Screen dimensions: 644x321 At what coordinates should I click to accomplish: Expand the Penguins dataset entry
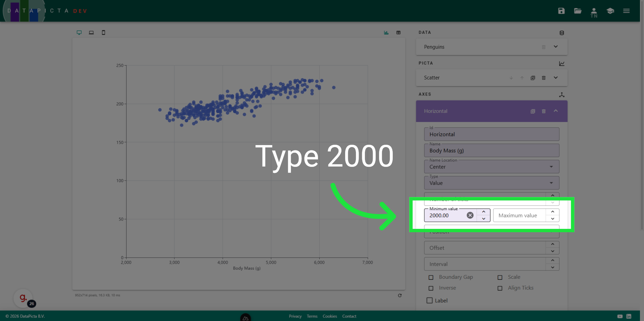point(555,47)
